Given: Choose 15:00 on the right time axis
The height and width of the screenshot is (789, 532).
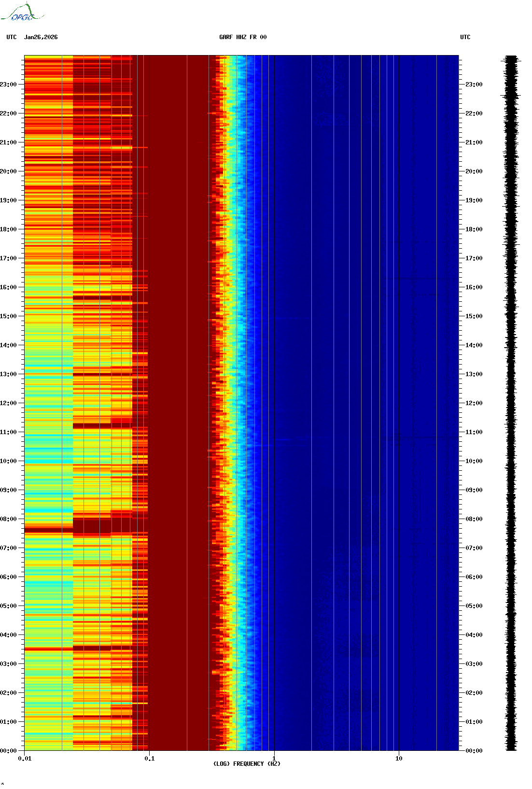Looking at the screenshot, I should tap(474, 316).
